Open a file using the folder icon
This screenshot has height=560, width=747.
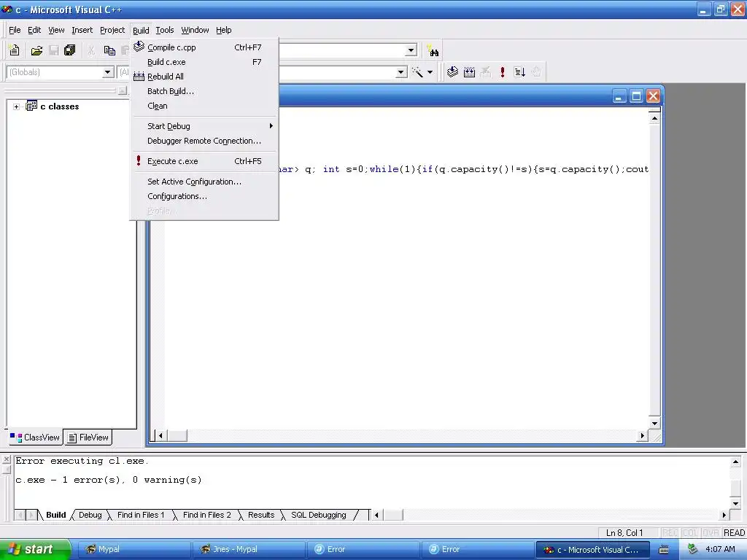36,50
